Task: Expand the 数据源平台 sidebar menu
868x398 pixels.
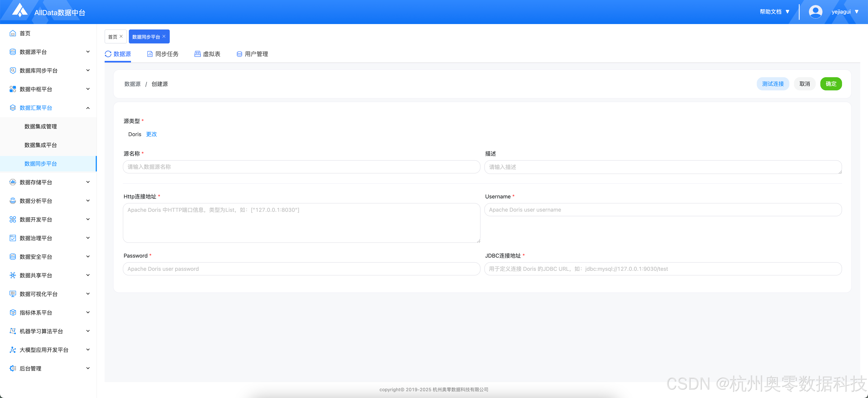Action: coord(88,52)
